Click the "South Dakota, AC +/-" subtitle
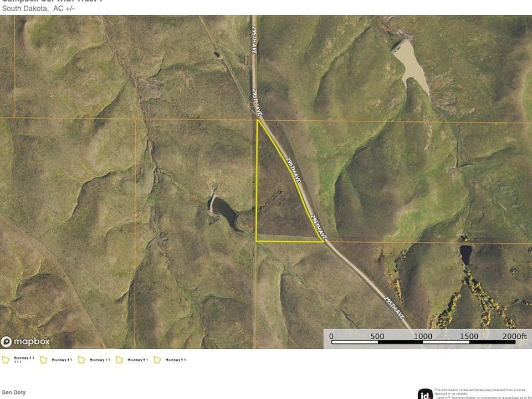 [x=38, y=8]
